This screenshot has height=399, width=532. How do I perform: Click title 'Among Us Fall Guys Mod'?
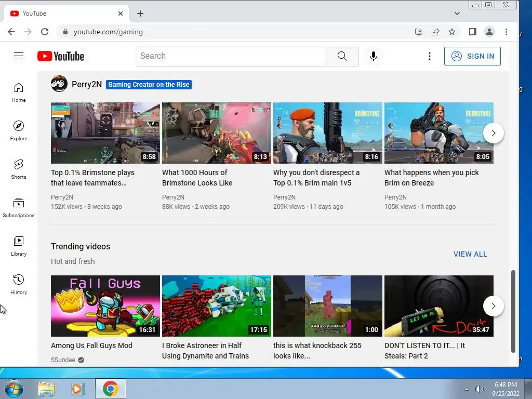coord(91,345)
